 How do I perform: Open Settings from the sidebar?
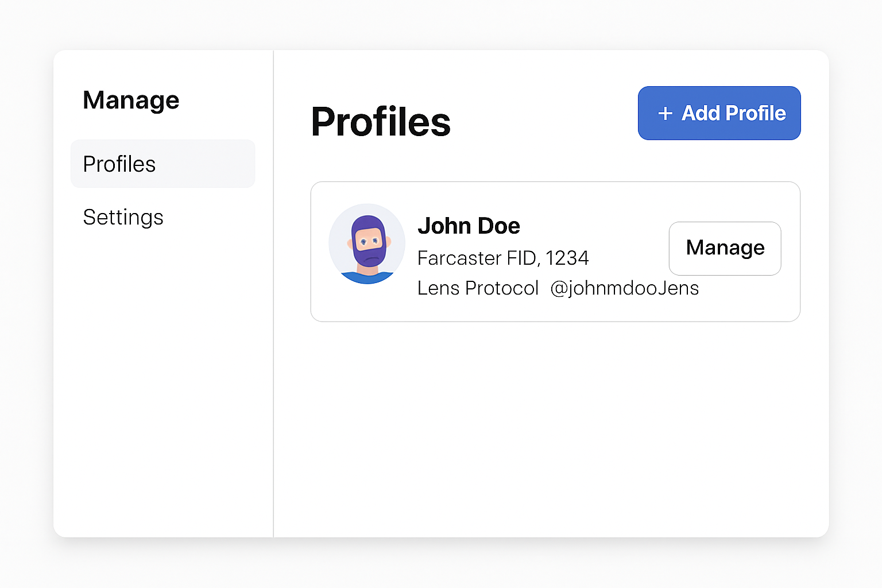(x=123, y=217)
